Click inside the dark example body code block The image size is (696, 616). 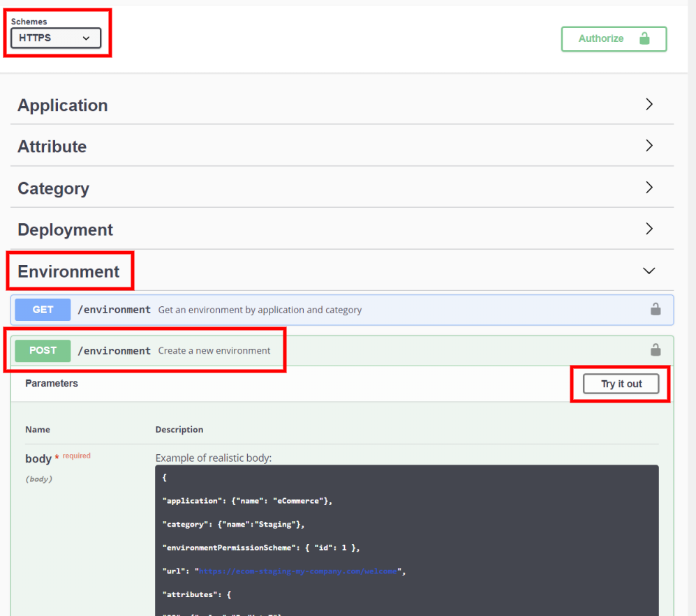pos(489,523)
